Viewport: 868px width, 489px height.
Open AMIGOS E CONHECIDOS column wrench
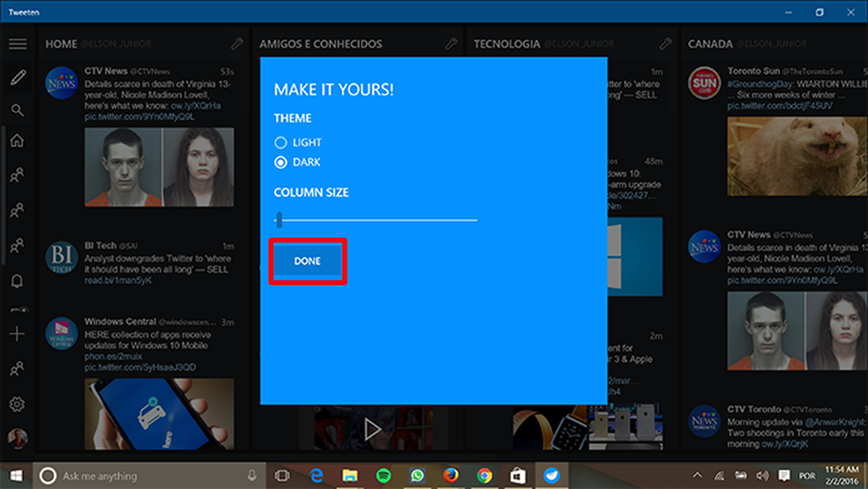(451, 44)
